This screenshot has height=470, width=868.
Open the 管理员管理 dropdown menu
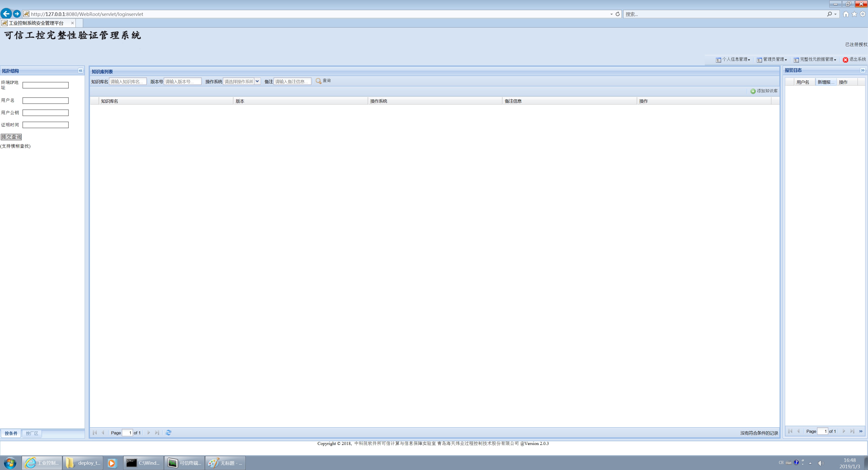(772, 60)
